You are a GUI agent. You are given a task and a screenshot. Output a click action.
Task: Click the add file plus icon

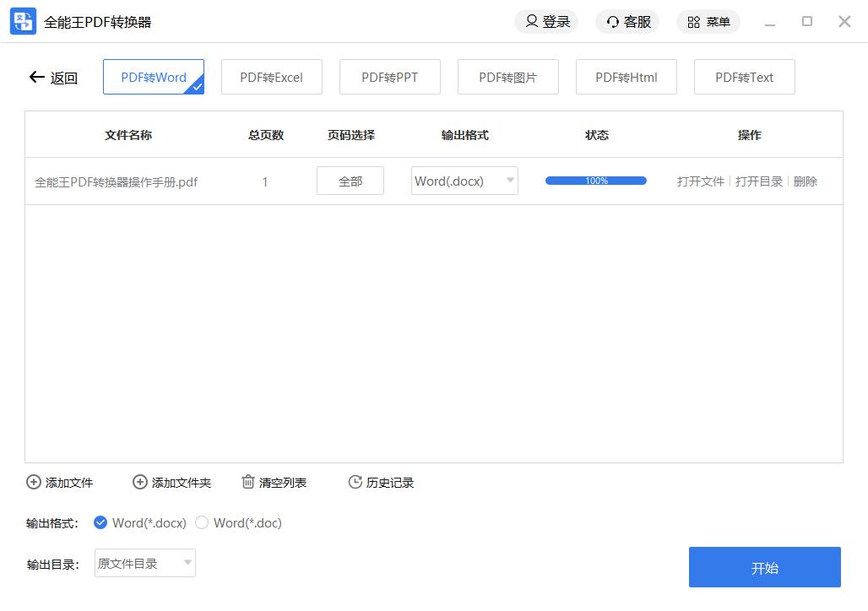pos(34,483)
